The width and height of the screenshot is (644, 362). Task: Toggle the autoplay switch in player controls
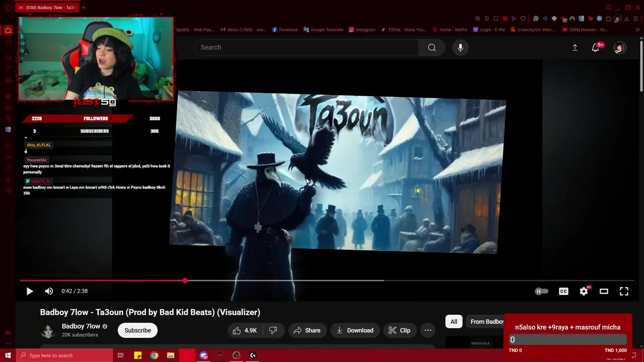coord(541,291)
